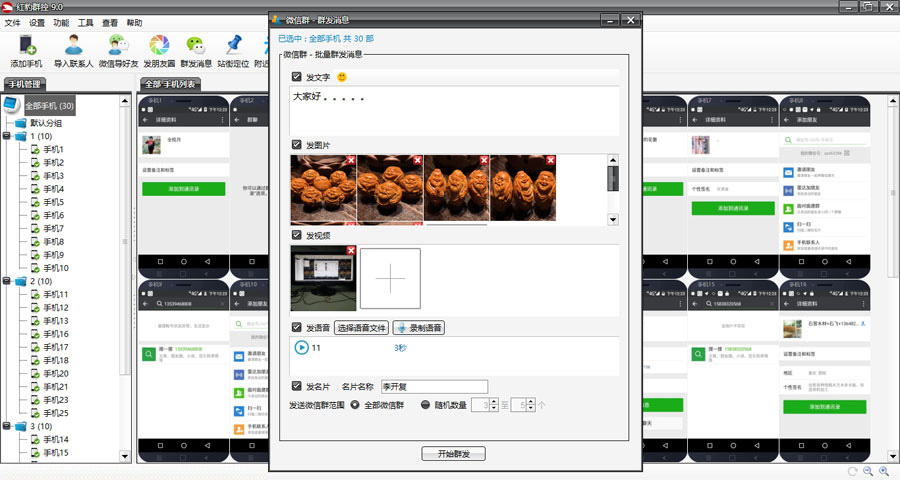This screenshot has width=900, height=480.
Task: Switch to the 全部手机列表 tab
Action: 170,84
